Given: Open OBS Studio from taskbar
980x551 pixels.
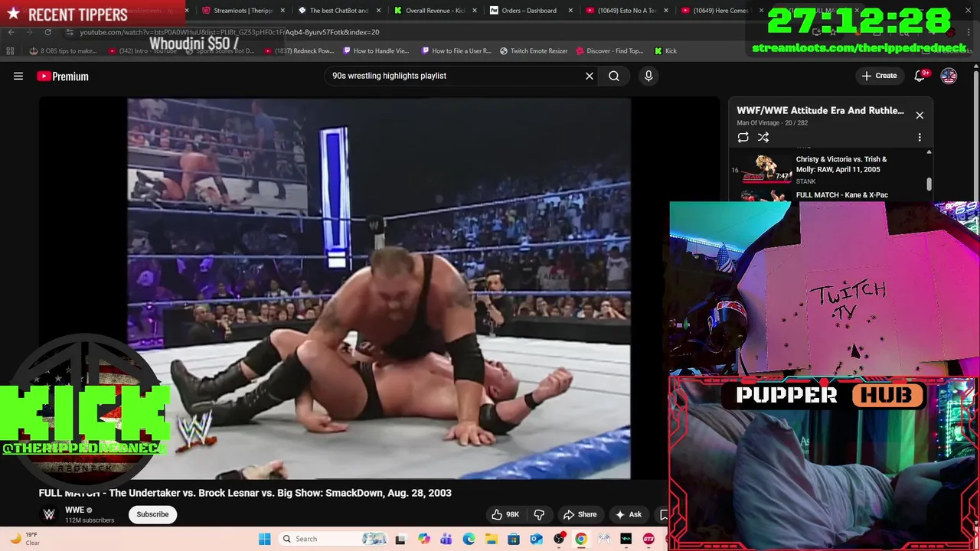Looking at the screenshot, I should click(559, 539).
